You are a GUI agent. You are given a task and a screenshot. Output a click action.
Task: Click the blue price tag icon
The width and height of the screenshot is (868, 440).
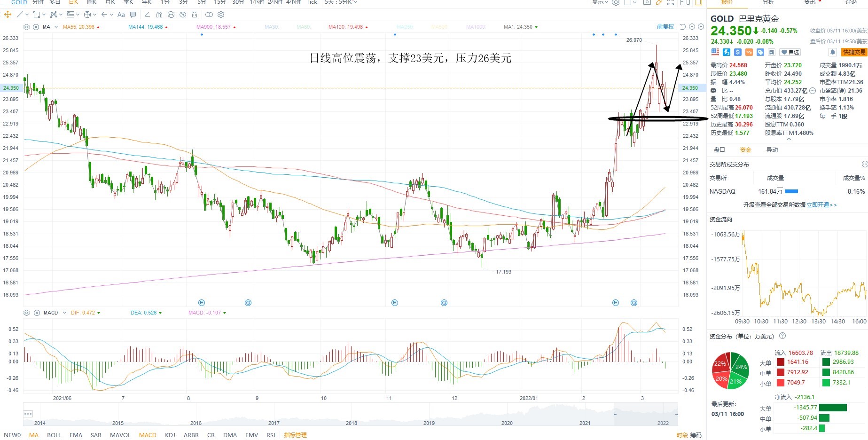coord(760,52)
